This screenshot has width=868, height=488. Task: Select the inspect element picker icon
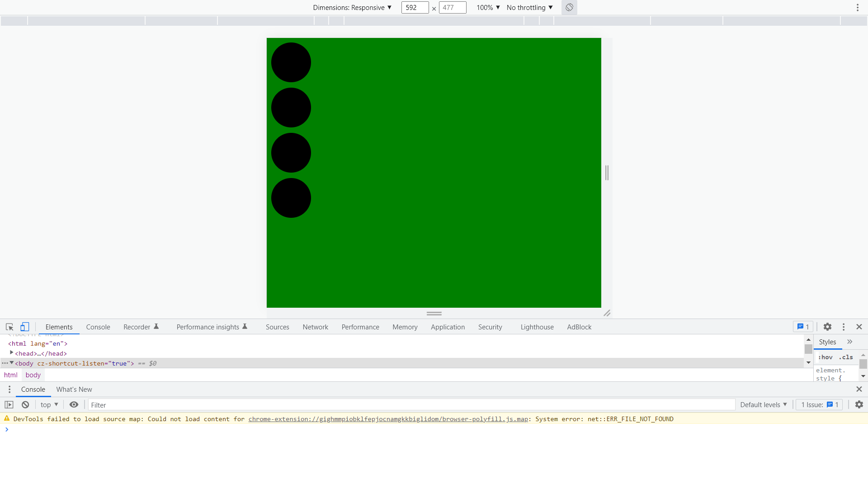pyautogui.click(x=9, y=327)
